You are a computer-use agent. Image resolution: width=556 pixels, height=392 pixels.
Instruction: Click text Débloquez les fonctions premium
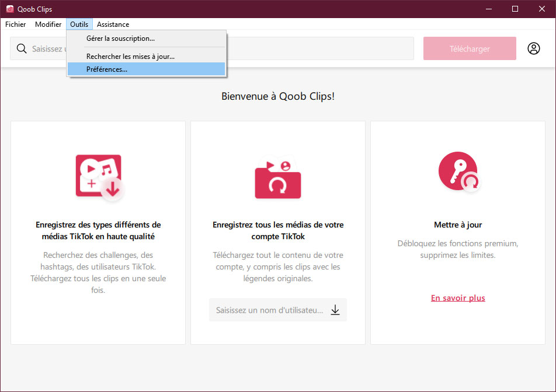pos(458,249)
